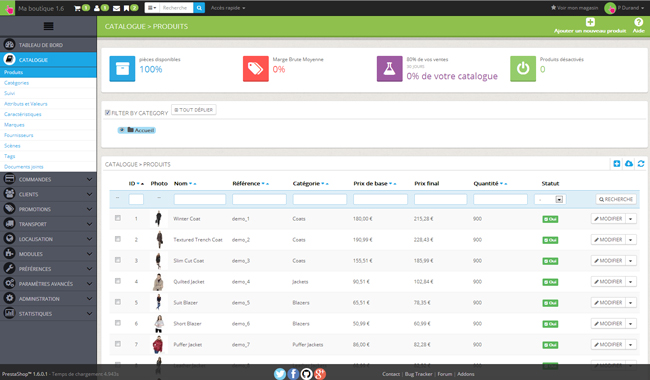Select the checkbox for Quilted Jacket

coord(118,281)
